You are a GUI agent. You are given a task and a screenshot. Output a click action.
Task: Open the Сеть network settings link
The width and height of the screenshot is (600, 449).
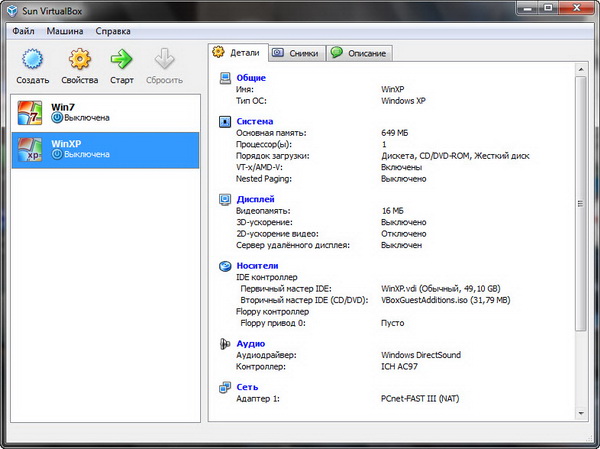[x=246, y=385]
